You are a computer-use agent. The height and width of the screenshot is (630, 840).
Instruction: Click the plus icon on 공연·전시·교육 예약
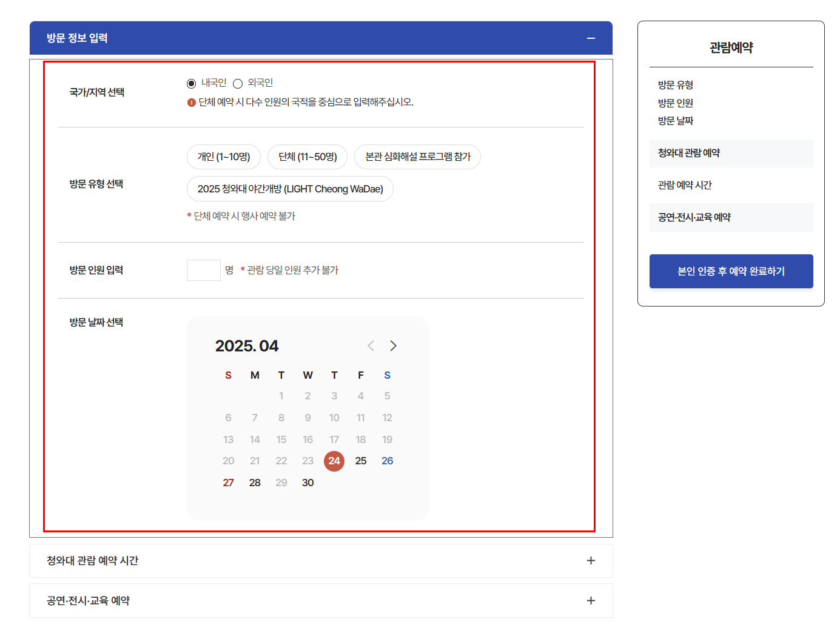pyautogui.click(x=590, y=600)
